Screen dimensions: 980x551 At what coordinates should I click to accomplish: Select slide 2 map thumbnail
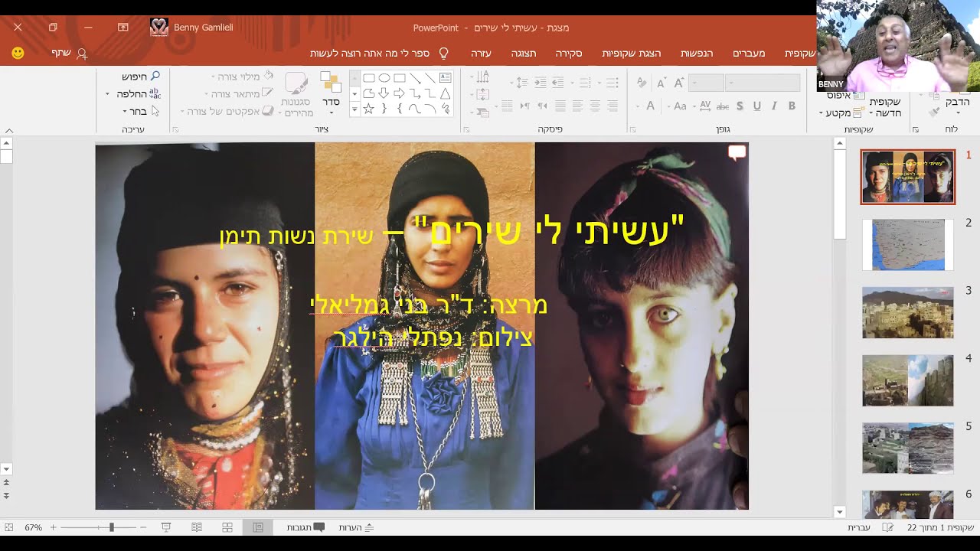tap(908, 245)
